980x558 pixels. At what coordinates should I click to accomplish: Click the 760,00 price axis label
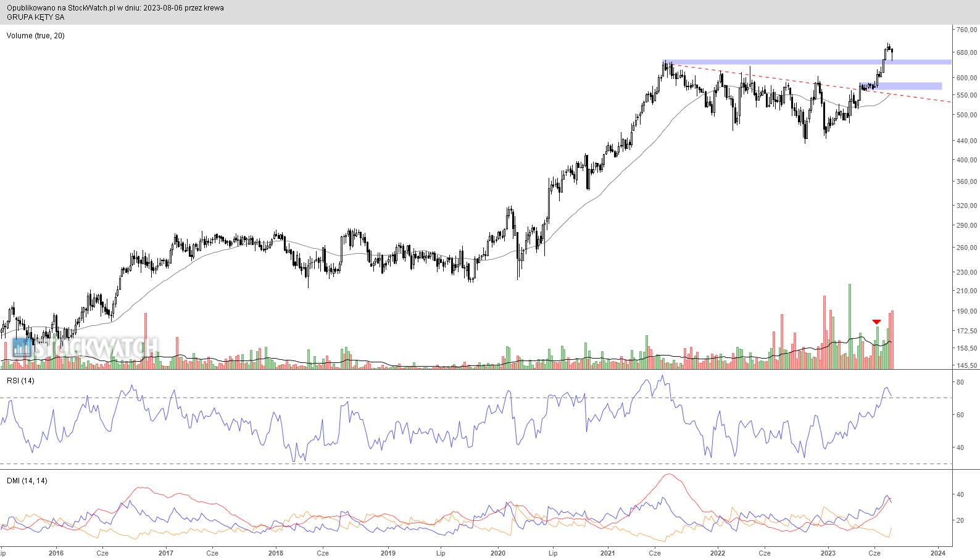pos(967,30)
